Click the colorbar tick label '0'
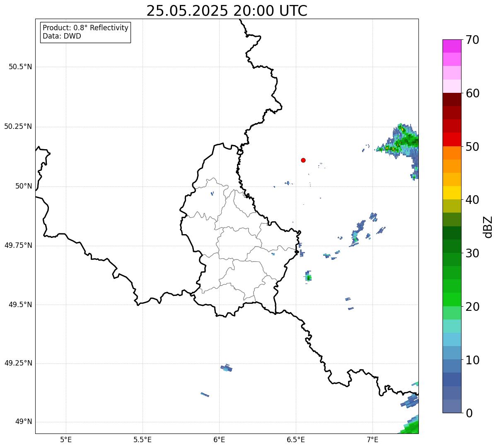The image size is (498, 448). point(469,413)
